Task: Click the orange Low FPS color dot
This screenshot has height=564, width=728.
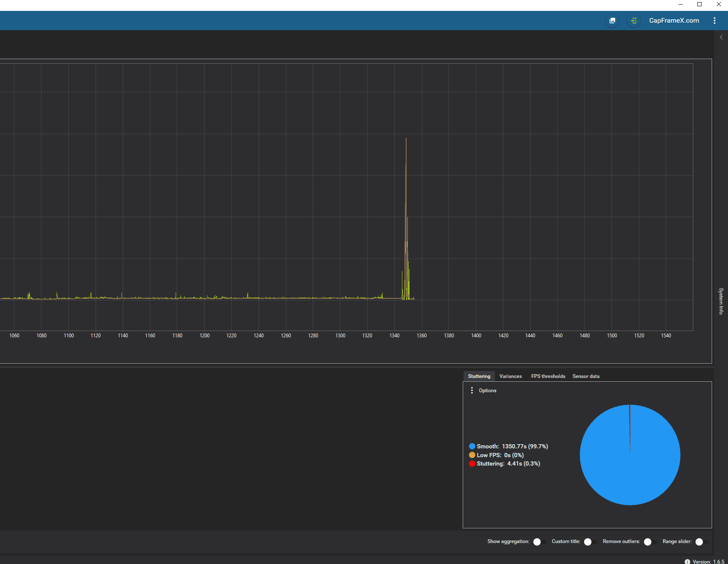Action: (x=472, y=455)
